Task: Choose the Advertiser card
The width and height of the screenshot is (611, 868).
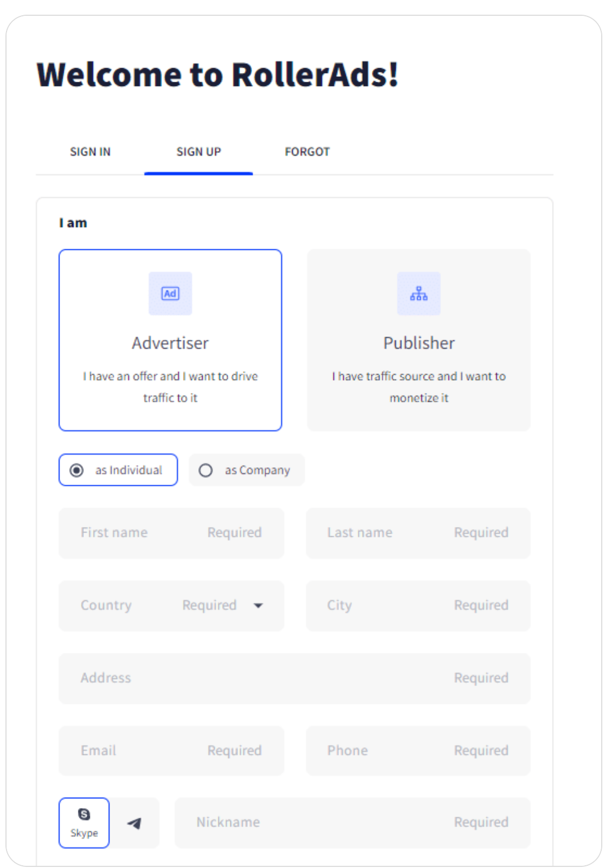Action: (x=170, y=340)
